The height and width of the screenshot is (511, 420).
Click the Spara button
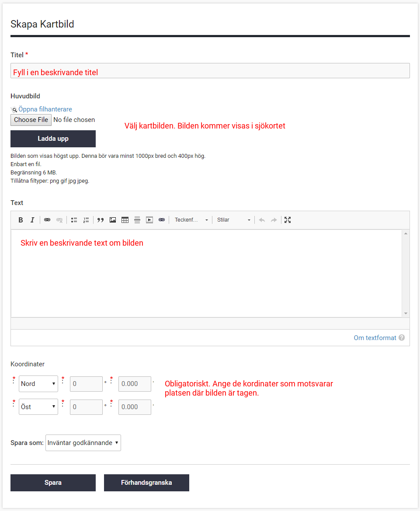click(53, 483)
